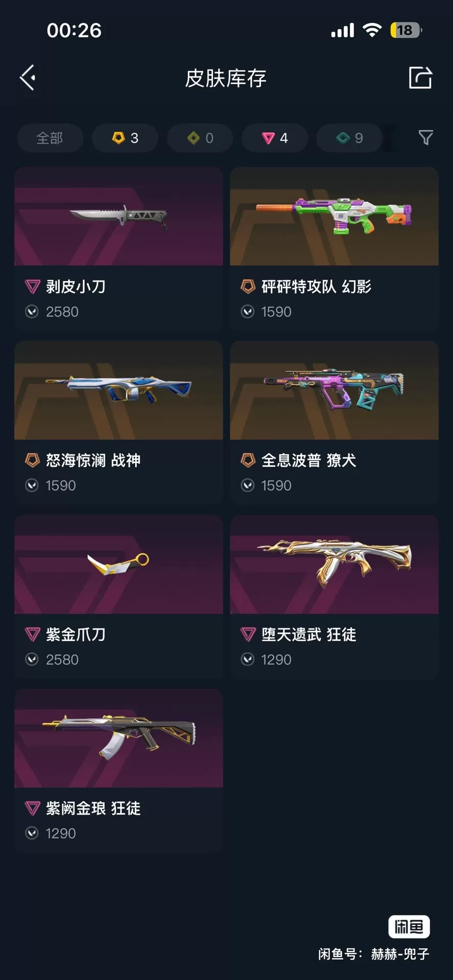The width and height of the screenshot is (453, 980).
Task: Select the 紫阙金琅 狂徒 skin card
Action: (x=118, y=771)
